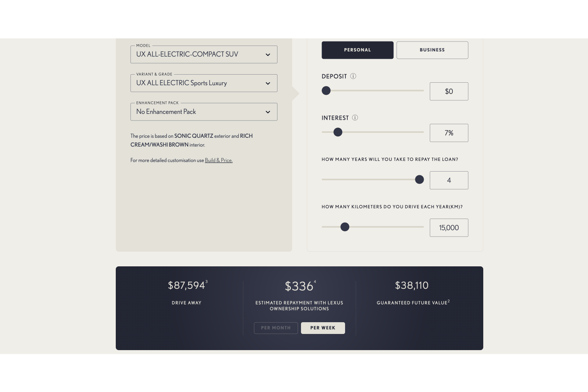Toggle repayment to Per Week
This screenshot has width=588, height=392.
point(323,328)
